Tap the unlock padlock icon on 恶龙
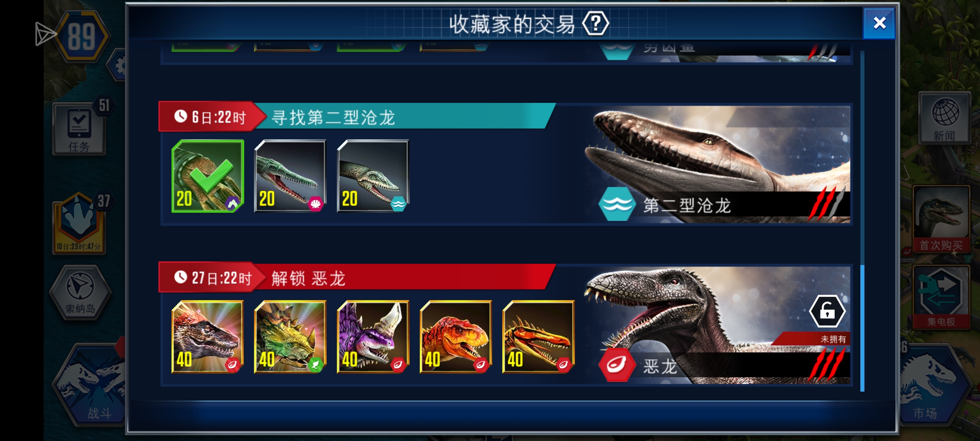 tap(827, 311)
